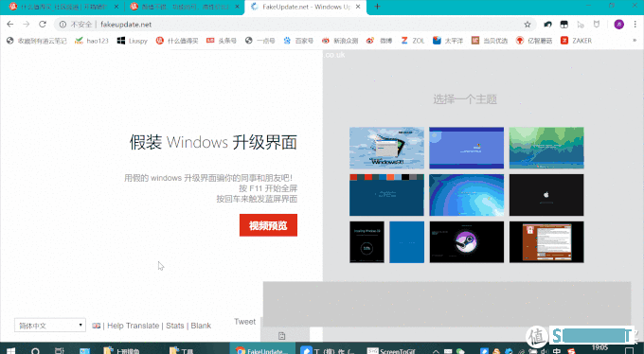Screen dimensions: 644x354
Task: Click the site info icon before 不安全
Action: coord(63,25)
